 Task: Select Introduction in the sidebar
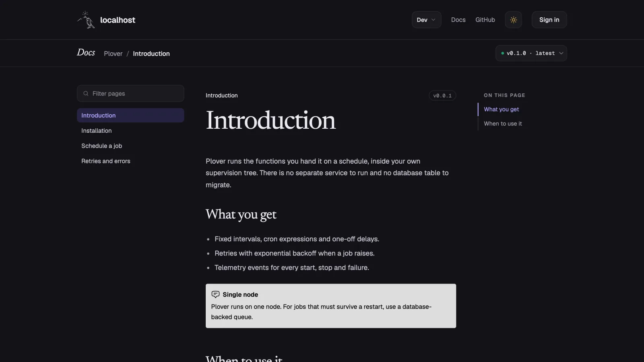(130, 115)
